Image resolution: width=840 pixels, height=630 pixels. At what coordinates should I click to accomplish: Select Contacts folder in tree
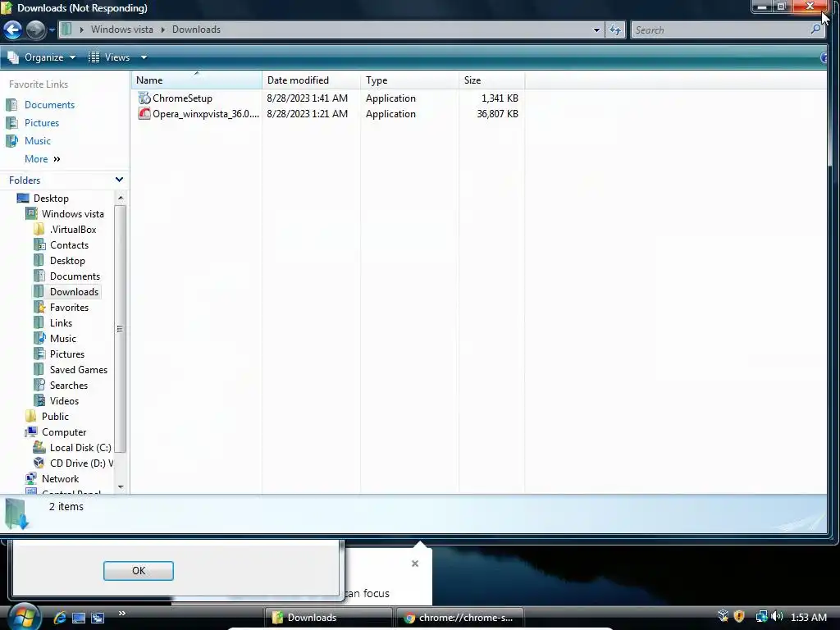(x=69, y=244)
